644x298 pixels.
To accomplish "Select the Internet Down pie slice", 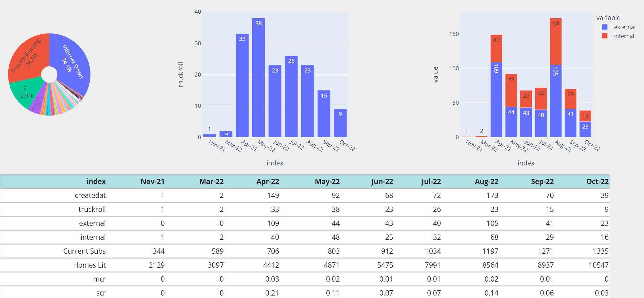I will click(73, 62).
